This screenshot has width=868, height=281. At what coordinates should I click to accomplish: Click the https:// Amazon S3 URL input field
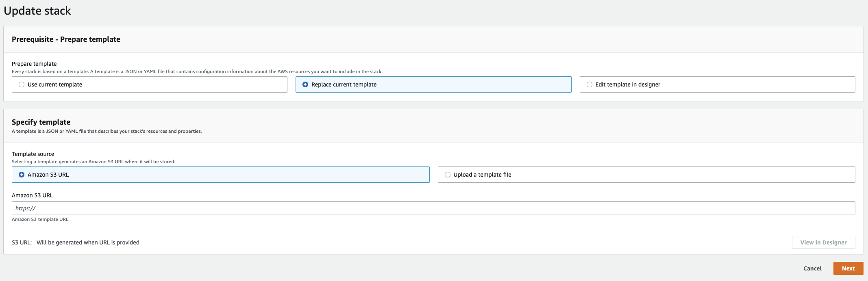(x=433, y=208)
